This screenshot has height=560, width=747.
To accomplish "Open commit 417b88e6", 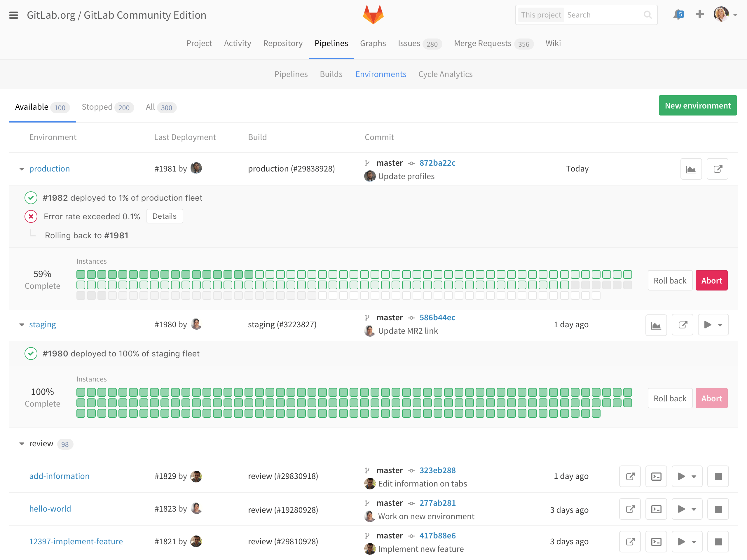I will point(437,536).
